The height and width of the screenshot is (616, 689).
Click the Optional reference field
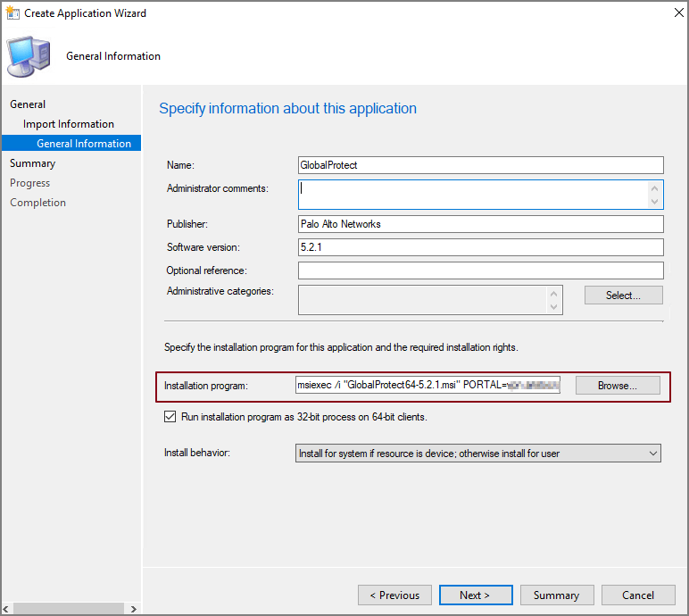[481, 271]
